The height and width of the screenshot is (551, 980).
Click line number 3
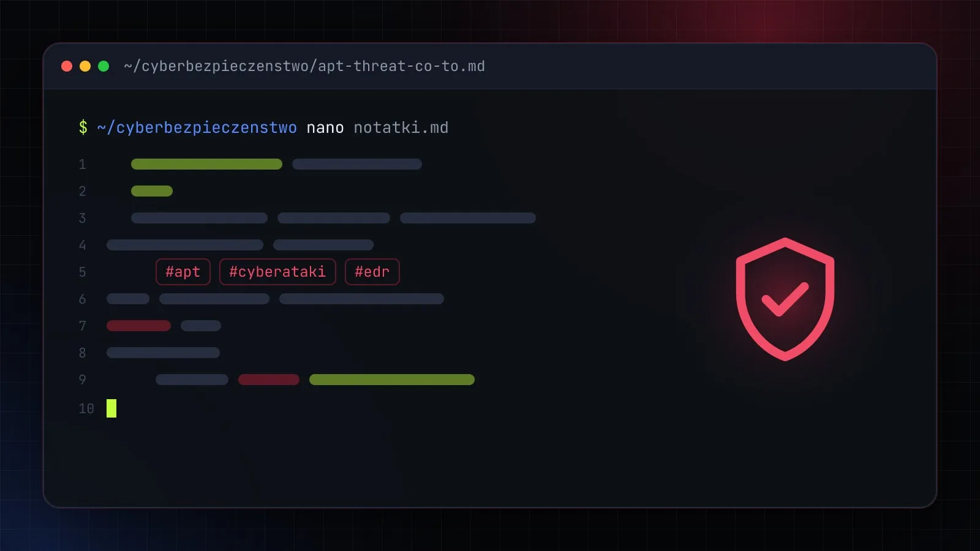[82, 218]
